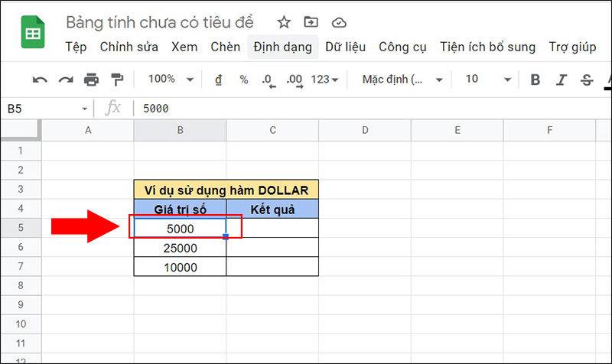Activate the paint format tool
The width and height of the screenshot is (612, 364).
(117, 80)
